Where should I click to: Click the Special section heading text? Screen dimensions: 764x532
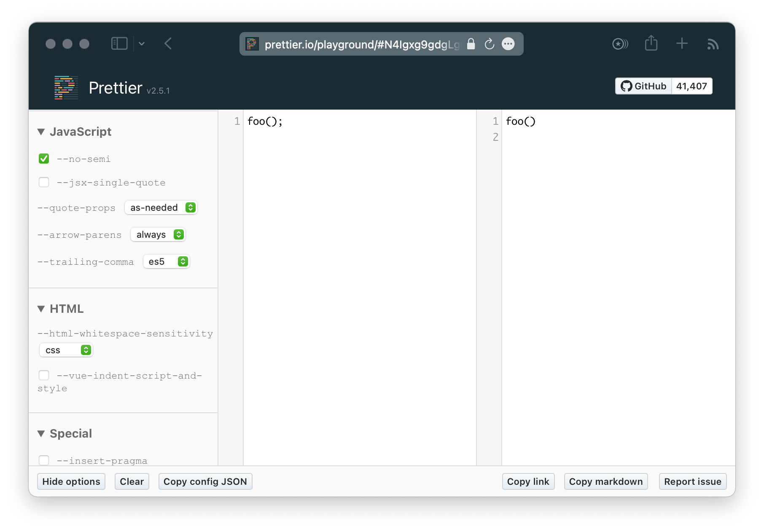pyautogui.click(x=71, y=434)
